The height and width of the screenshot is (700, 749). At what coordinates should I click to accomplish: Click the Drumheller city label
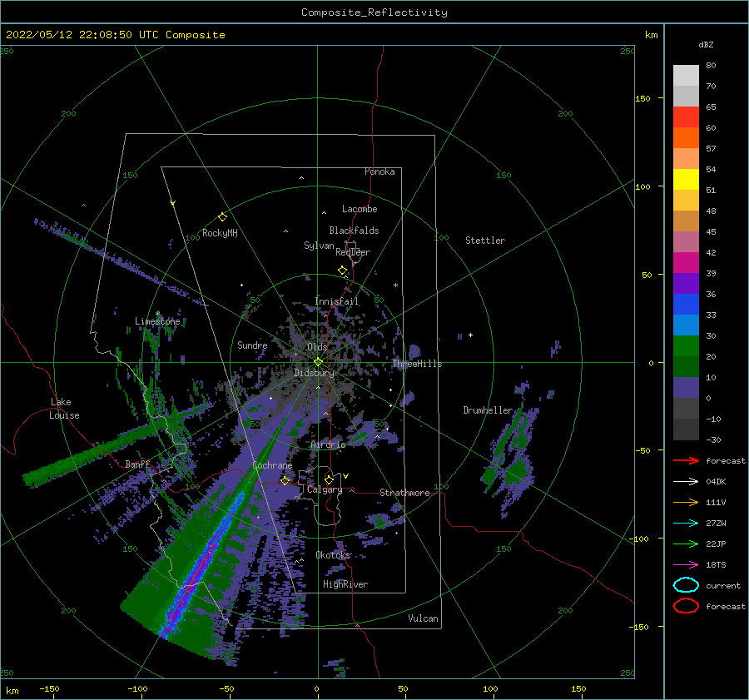tap(488, 410)
